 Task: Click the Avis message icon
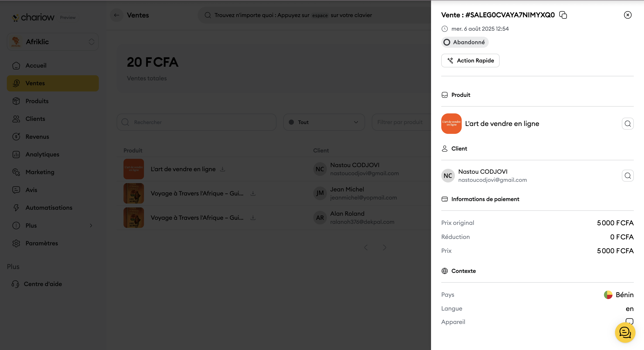tap(16, 190)
